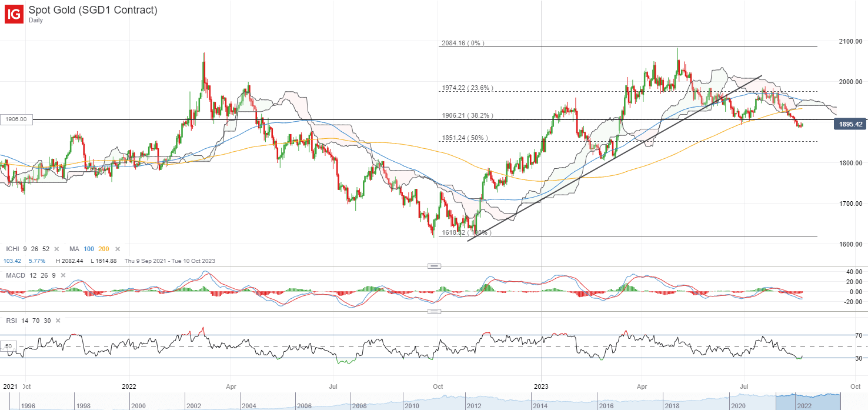Click the Daily timeframe label
The height and width of the screenshot is (410, 868).
point(36,20)
